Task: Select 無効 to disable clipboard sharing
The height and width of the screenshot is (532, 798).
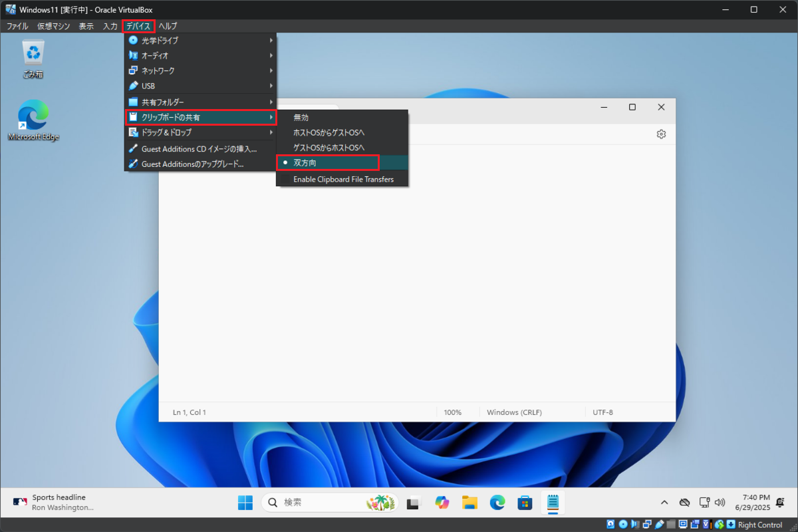Action: coord(342,117)
